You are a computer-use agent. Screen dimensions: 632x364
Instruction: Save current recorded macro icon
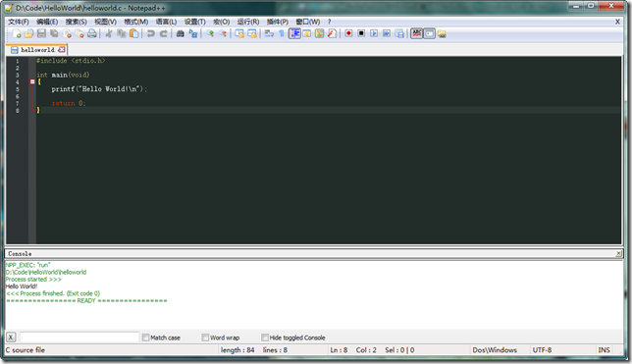click(399, 34)
